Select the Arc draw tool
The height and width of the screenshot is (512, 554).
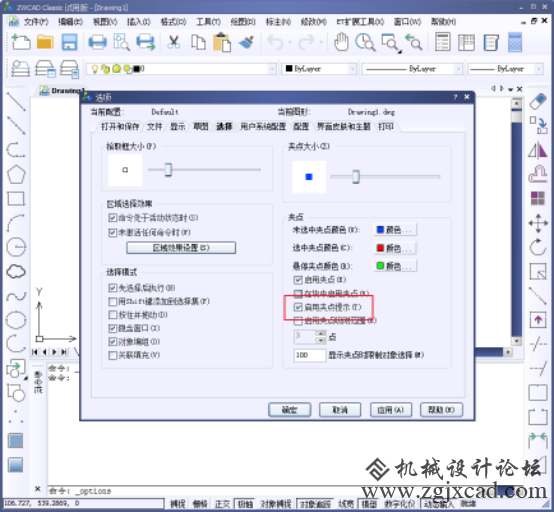click(x=16, y=223)
